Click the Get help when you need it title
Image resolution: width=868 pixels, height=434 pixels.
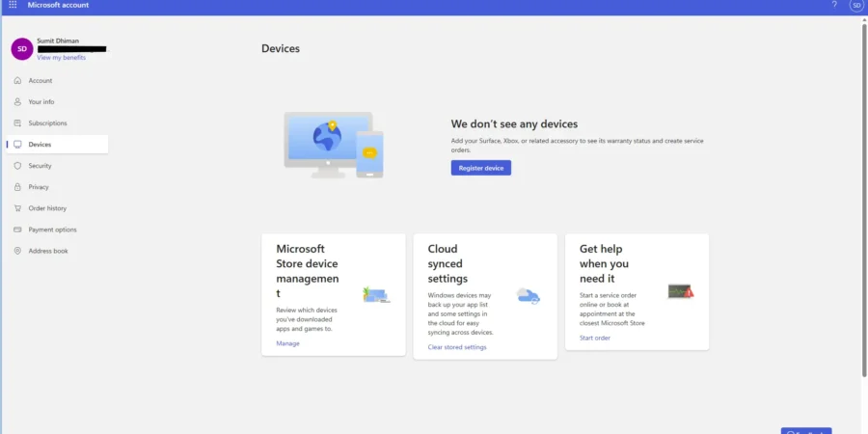(x=604, y=263)
